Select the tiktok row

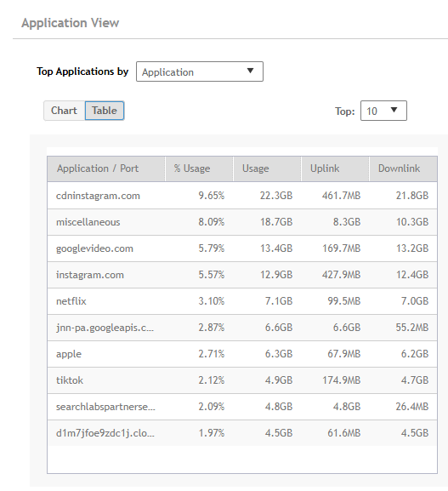242,380
